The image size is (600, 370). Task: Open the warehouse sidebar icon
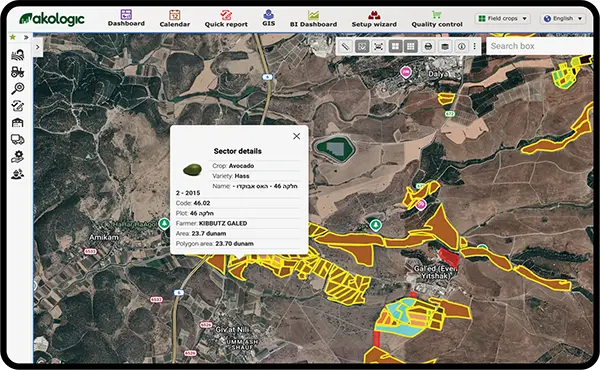click(x=18, y=122)
